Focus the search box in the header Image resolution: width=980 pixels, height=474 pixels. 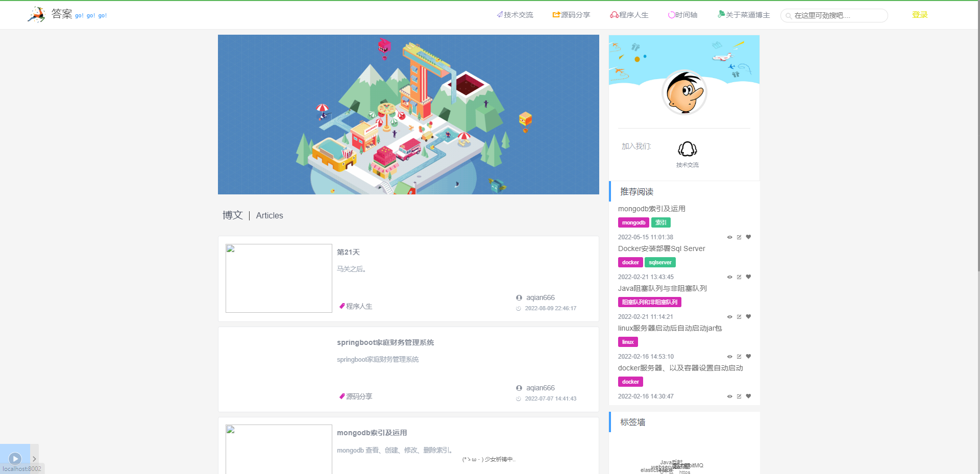pos(834,15)
